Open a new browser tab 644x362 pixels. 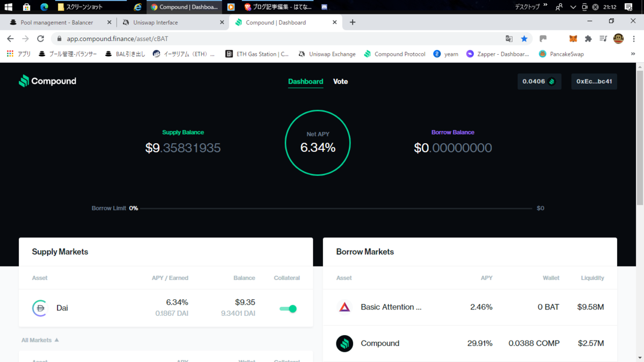(353, 23)
